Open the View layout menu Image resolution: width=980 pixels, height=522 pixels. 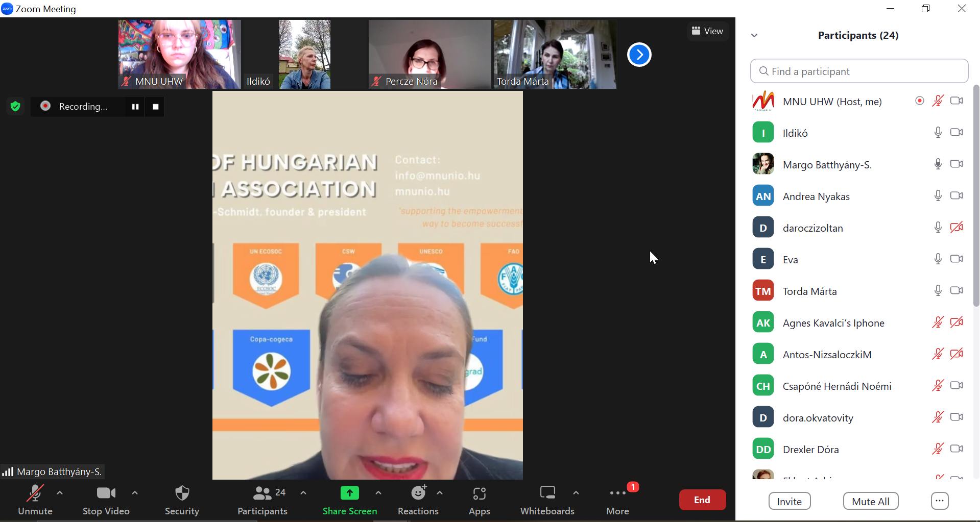tap(707, 31)
